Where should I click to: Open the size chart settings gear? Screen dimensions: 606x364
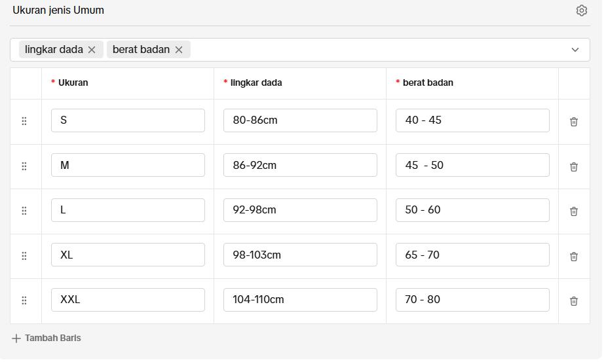[x=581, y=10]
